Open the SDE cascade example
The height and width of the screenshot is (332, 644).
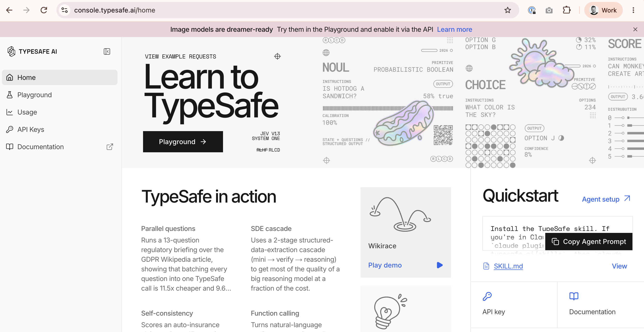coord(296,258)
